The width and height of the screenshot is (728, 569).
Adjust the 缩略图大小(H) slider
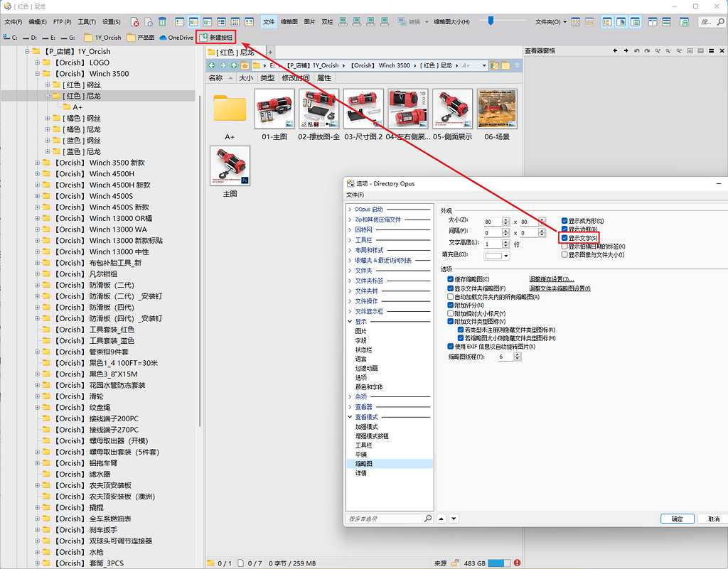click(491, 21)
